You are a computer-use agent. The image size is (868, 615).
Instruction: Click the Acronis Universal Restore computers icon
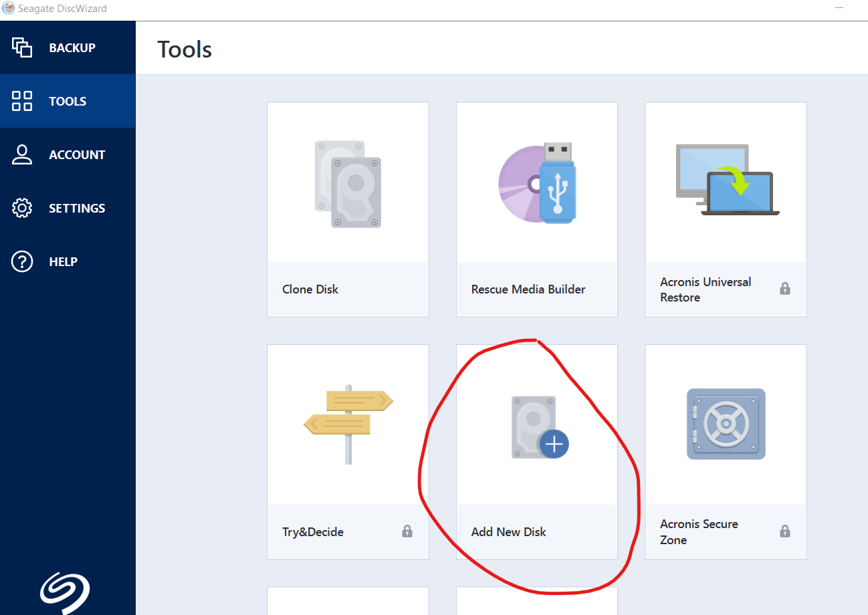pos(728,179)
